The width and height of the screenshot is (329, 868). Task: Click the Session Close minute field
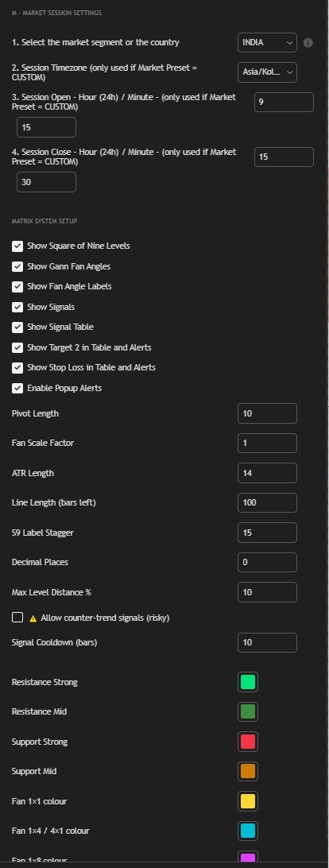coord(47,182)
